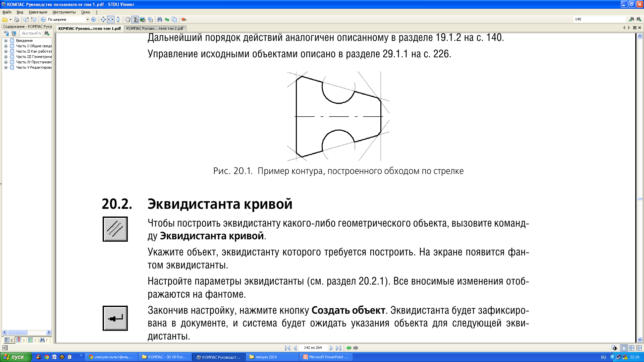Click the zoom out minus icon

click(x=43, y=19)
